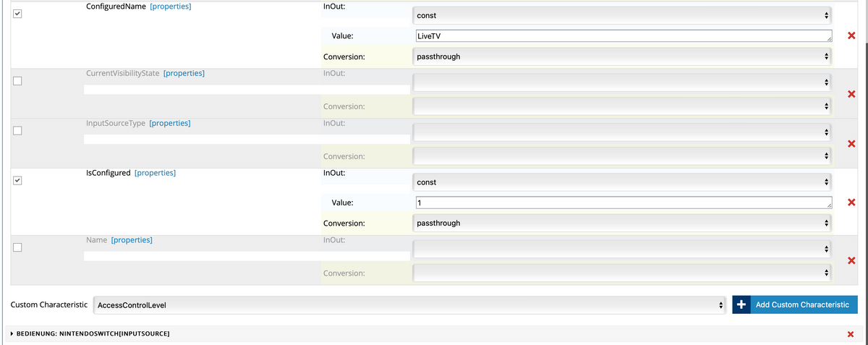Enable the InputSourceType checkbox
Image resolution: width=868 pixels, height=345 pixels.
(x=18, y=130)
